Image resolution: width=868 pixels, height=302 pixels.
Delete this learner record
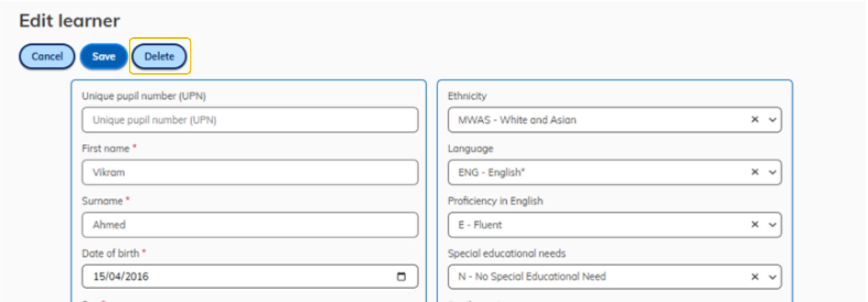[x=159, y=56]
